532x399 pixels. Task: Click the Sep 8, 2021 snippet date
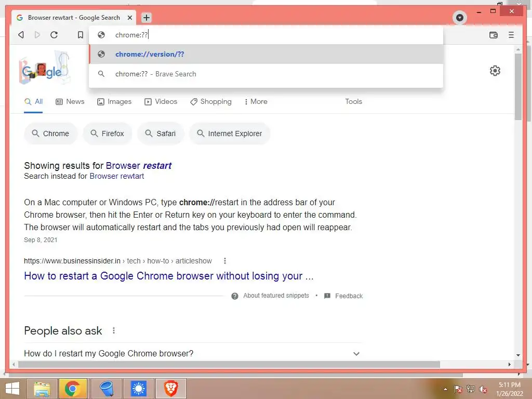(41, 240)
